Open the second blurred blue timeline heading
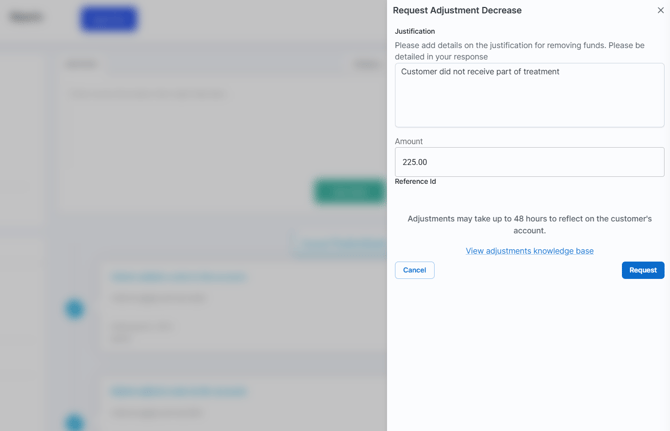The image size is (670, 431). tap(179, 391)
